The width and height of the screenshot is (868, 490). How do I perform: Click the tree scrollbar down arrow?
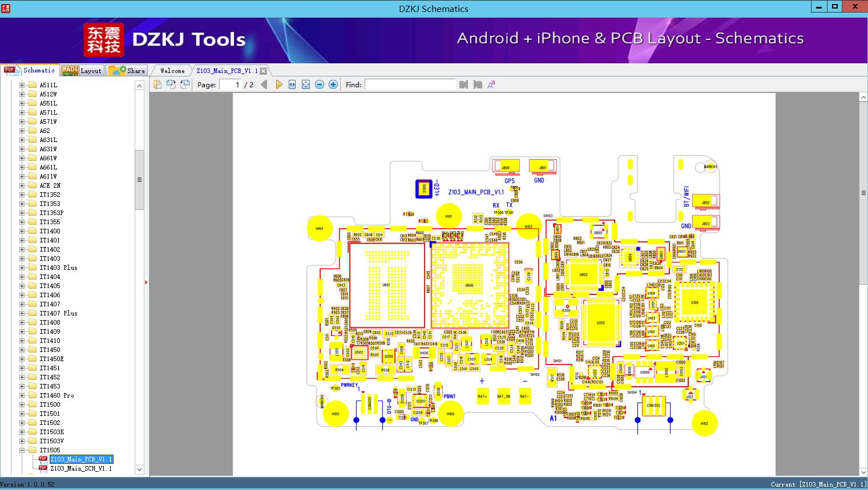[139, 470]
